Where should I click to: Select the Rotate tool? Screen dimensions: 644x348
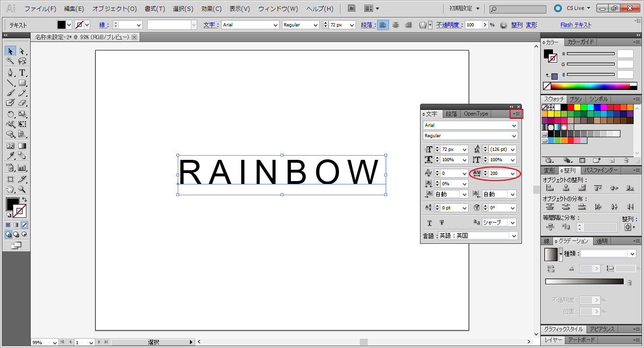click(10, 114)
